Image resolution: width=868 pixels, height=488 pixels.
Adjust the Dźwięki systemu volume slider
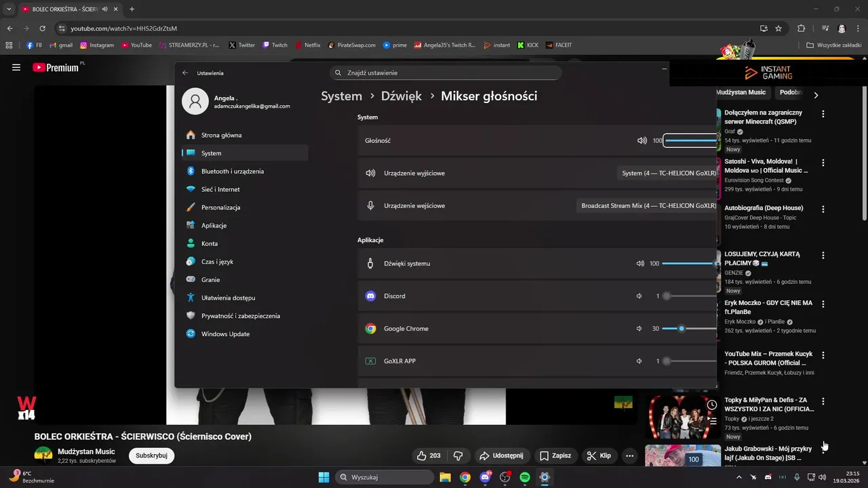click(689, 264)
